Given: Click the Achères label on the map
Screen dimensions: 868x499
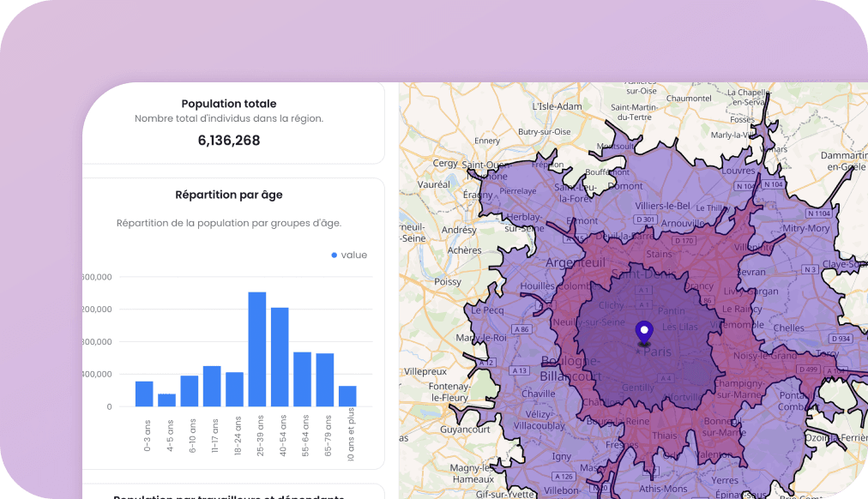Looking at the screenshot, I should [x=464, y=250].
